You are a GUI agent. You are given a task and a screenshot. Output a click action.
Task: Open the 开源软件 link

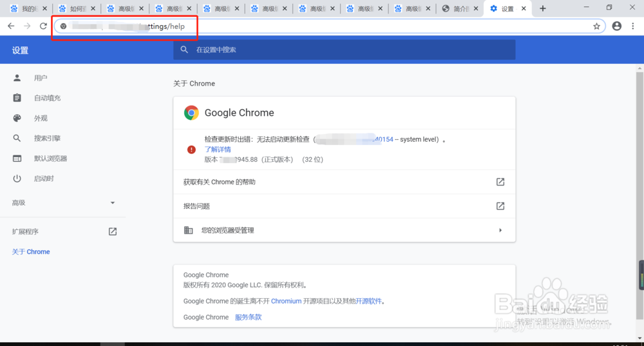tap(368, 301)
